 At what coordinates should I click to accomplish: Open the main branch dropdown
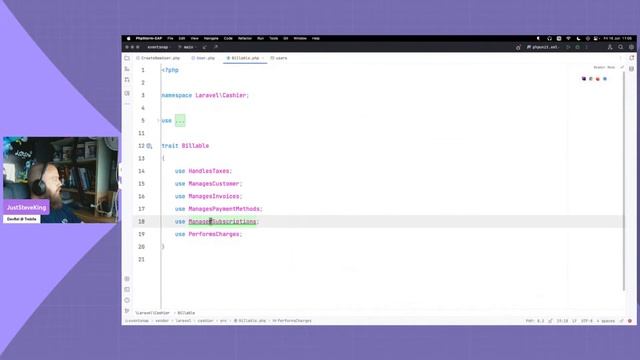click(x=187, y=47)
